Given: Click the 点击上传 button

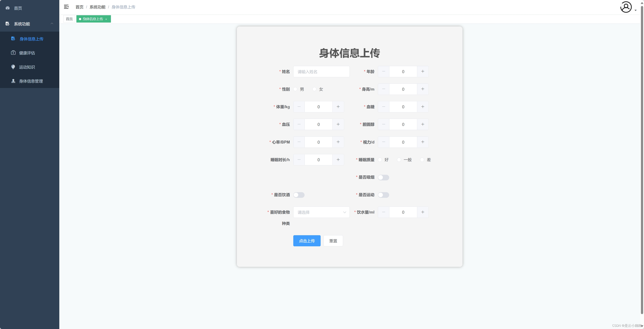Looking at the screenshot, I should coord(307,241).
